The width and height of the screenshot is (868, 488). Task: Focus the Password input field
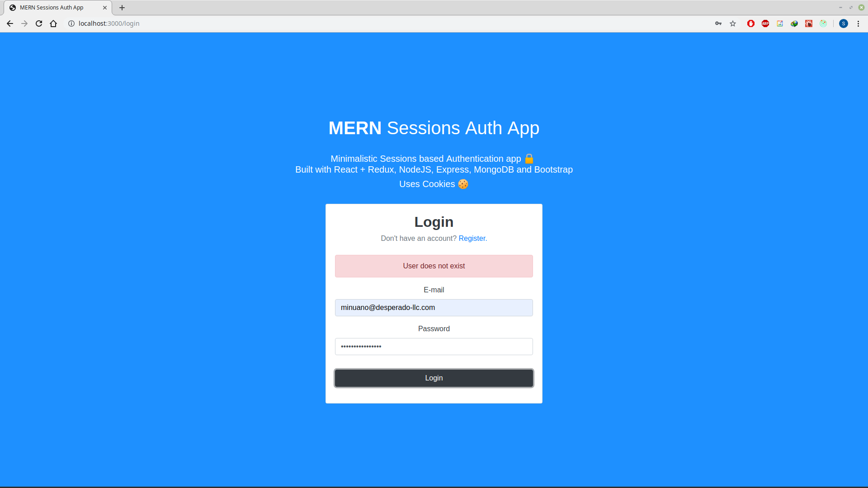coord(434,347)
